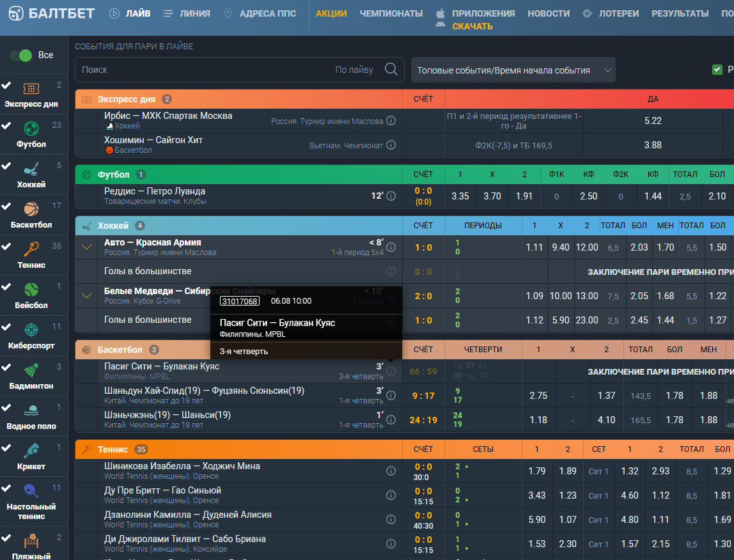The image size is (734, 560).
Task: Uncheck the Хоккей sidebar checkmark
Action: click(x=6, y=166)
